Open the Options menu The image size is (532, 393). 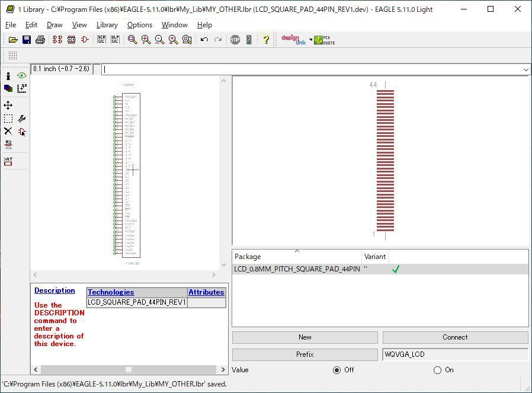pyautogui.click(x=140, y=25)
